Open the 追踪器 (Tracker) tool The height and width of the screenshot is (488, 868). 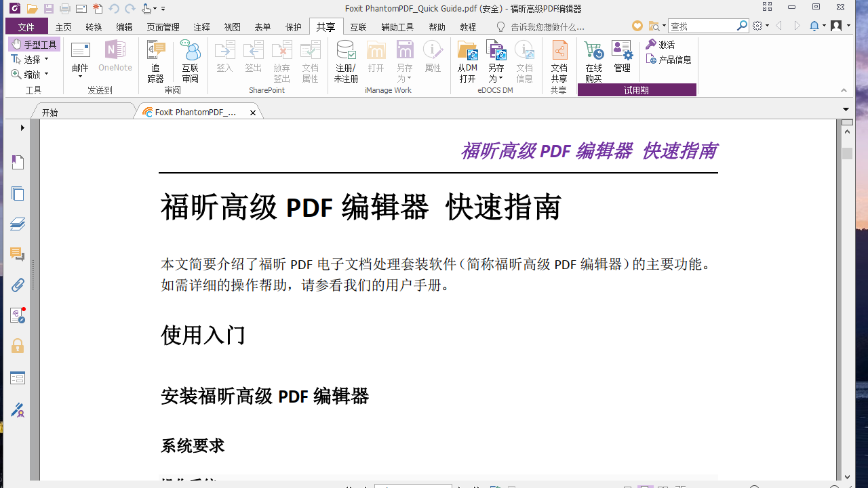[156, 61]
